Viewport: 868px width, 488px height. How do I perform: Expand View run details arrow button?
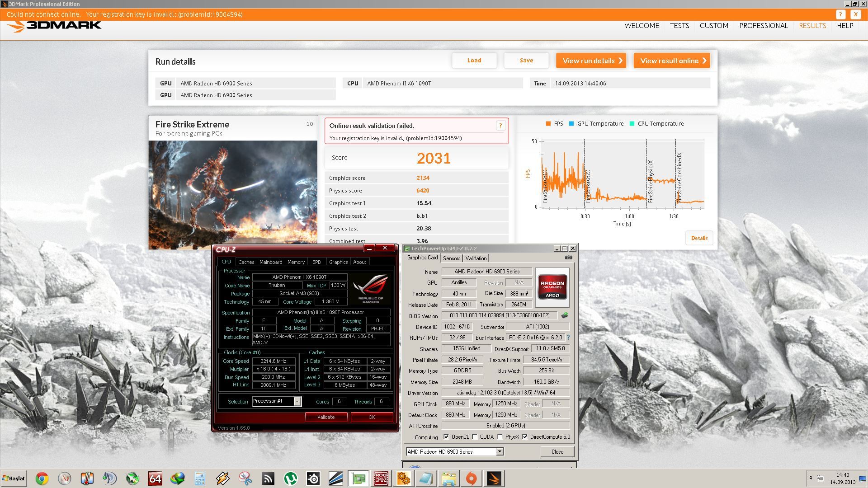coord(590,61)
